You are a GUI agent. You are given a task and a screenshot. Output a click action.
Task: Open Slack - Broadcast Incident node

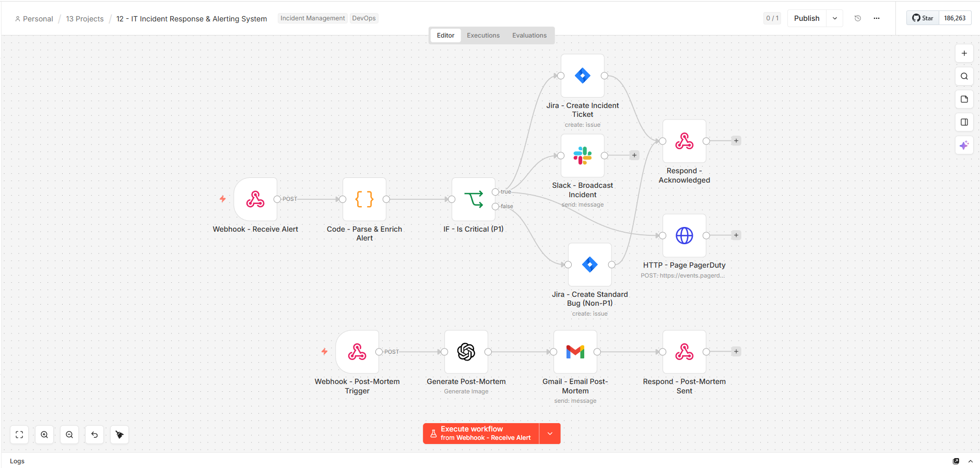[583, 155]
